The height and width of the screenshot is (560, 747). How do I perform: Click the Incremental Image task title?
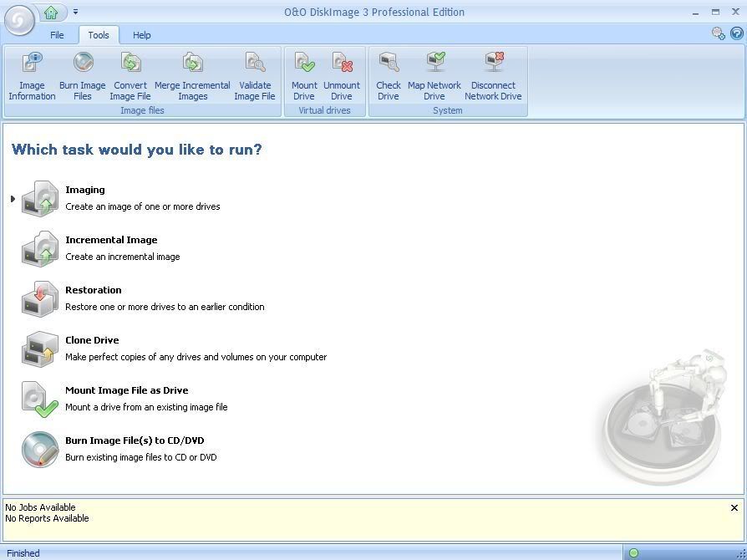point(111,240)
